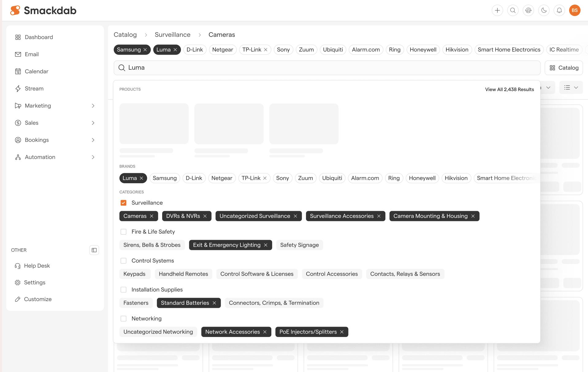Remove the DVRs & NVRs chip
Screen dimensions: 588x372
[x=205, y=216]
